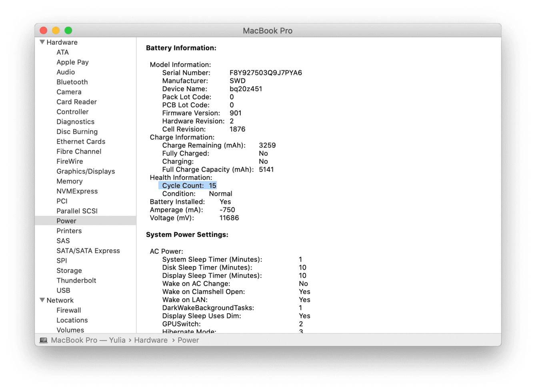536x392 pixels.
Task: Click serial number F8Y927503Q9J7PYA6
Action: point(266,73)
